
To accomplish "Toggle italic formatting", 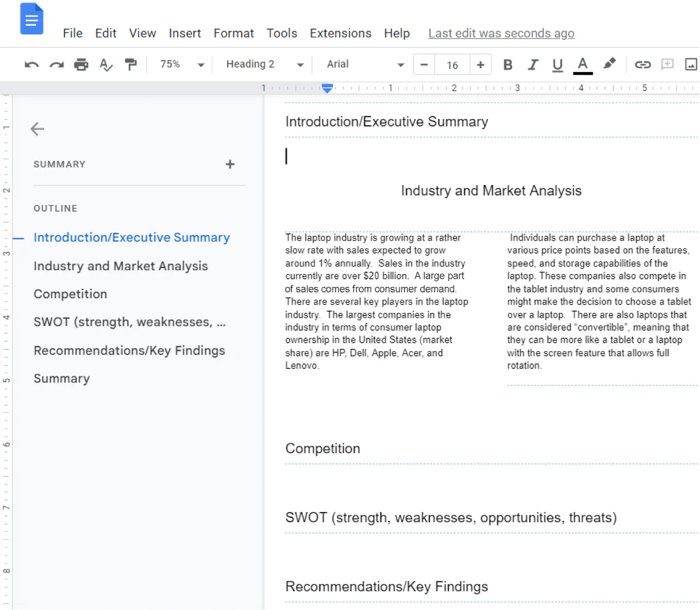I will click(533, 64).
